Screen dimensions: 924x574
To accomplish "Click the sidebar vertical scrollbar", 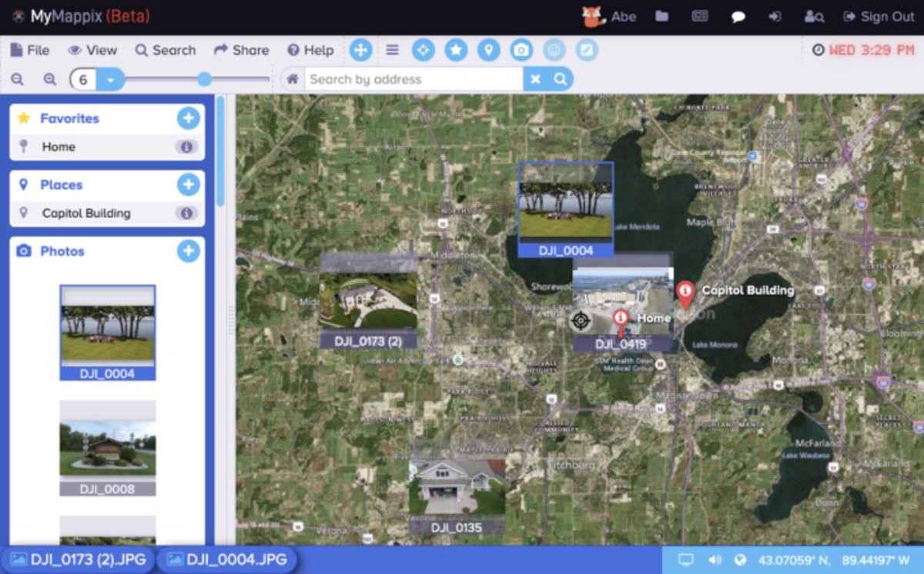I will tap(221, 151).
